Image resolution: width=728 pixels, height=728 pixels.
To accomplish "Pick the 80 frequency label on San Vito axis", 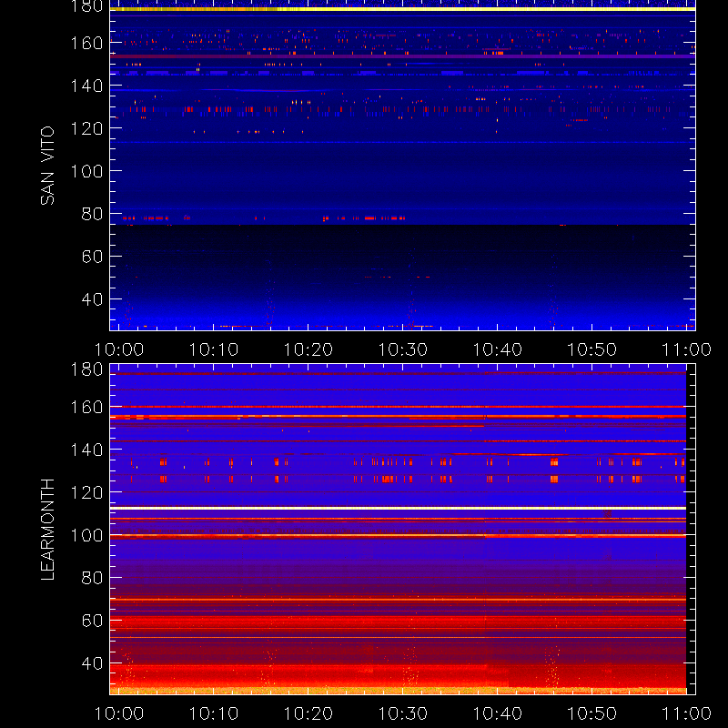I will 92,214.
